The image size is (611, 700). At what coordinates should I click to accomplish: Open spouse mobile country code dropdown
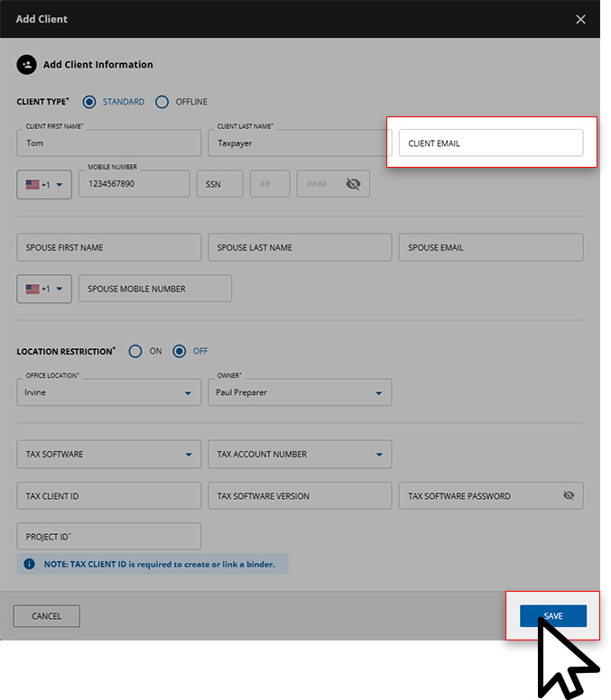[44, 289]
